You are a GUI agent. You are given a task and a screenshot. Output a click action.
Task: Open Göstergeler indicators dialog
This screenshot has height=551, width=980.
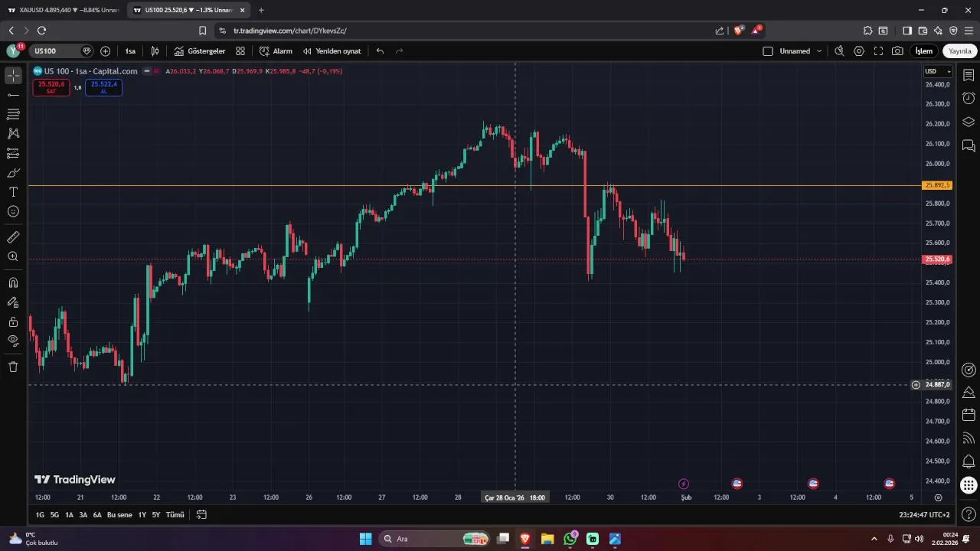200,51
